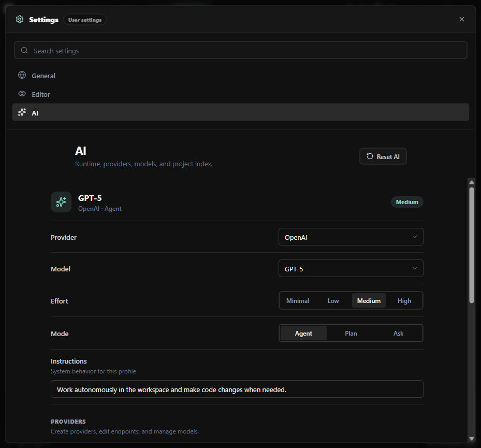Click the GPT-5 profile title
This screenshot has width=481, height=448.
90,198
